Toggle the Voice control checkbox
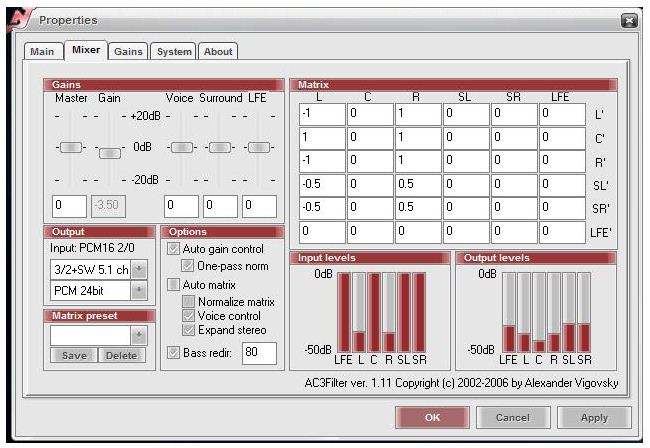 coord(190,316)
